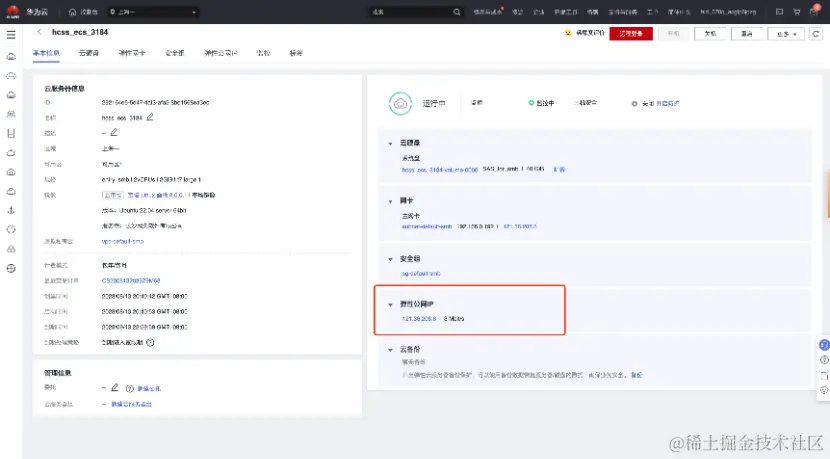The width and height of the screenshot is (830, 459).
Task: Click the blue link next to the management-info tag row
Action: click(149, 389)
